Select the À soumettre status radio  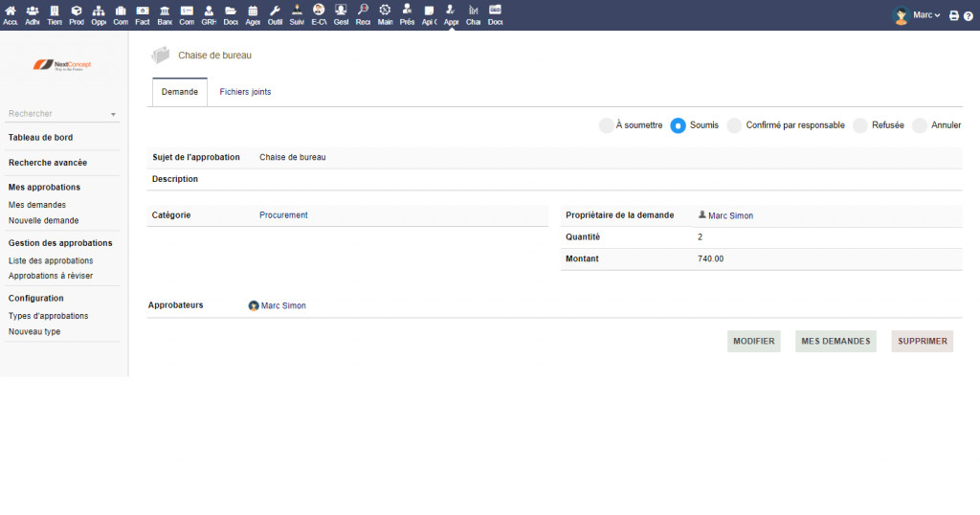click(606, 125)
